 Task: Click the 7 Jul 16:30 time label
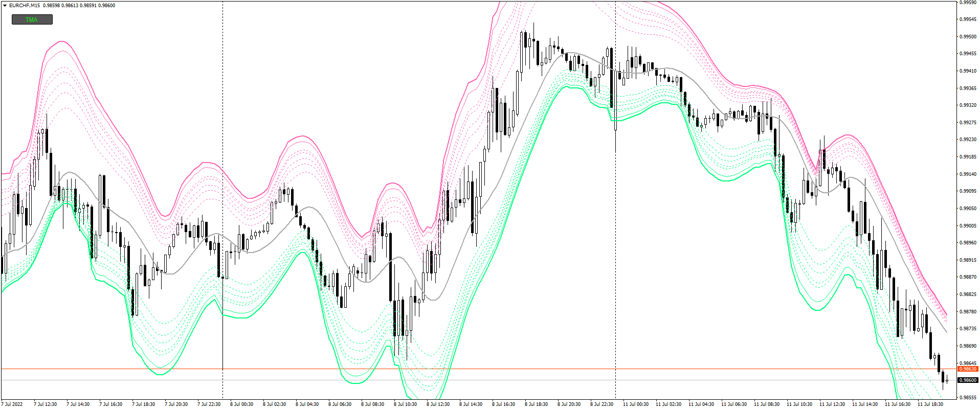110,404
